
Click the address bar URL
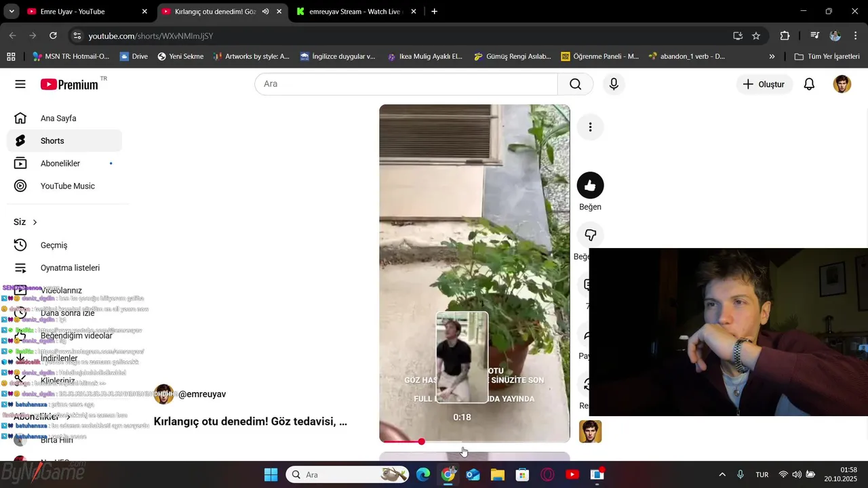(x=151, y=36)
